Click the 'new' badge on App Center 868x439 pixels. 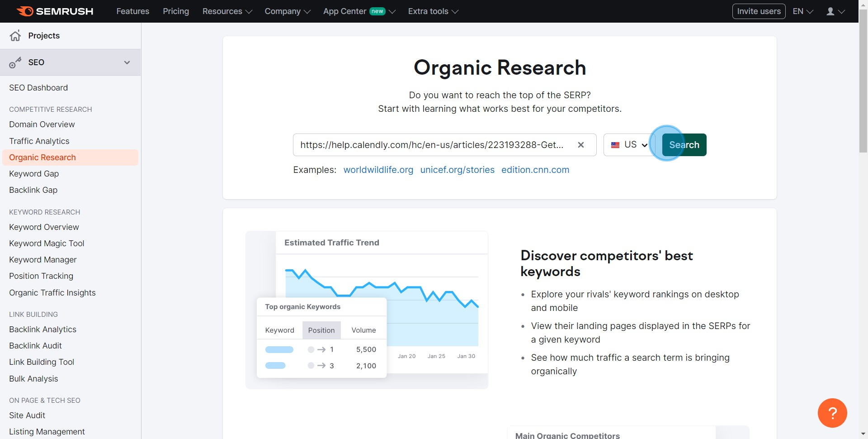tap(377, 11)
